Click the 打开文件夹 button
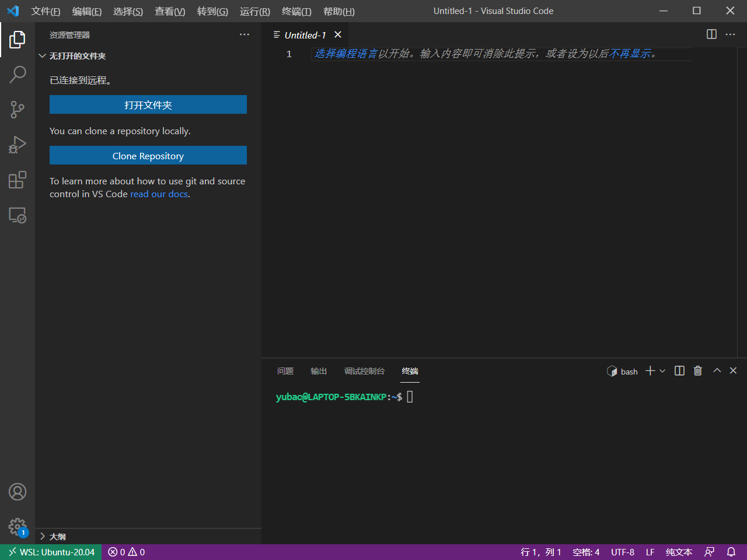This screenshot has width=747, height=560. 148,105
